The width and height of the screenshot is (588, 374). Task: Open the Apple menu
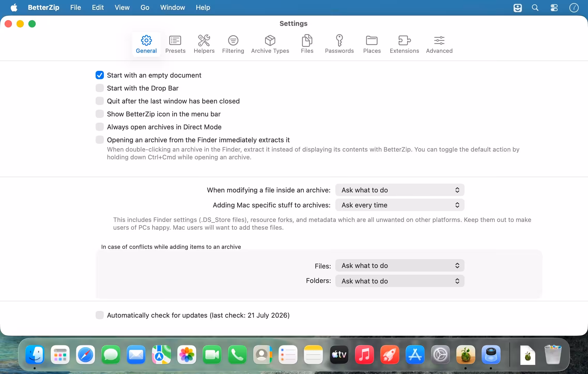(14, 8)
